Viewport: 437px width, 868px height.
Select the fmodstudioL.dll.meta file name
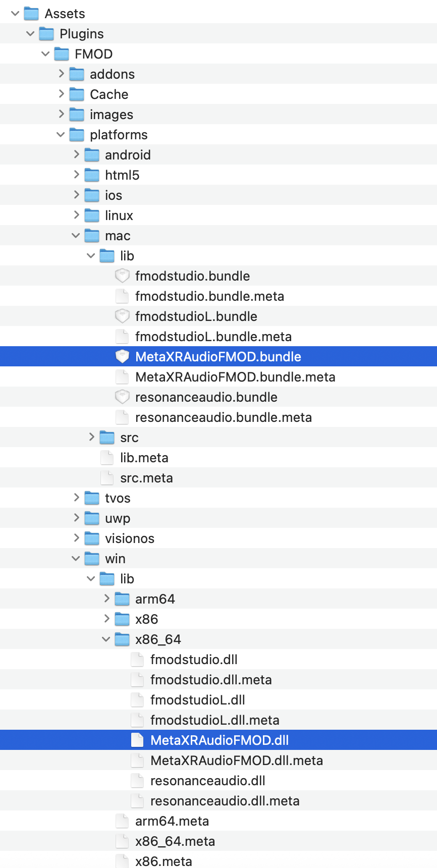(x=215, y=720)
